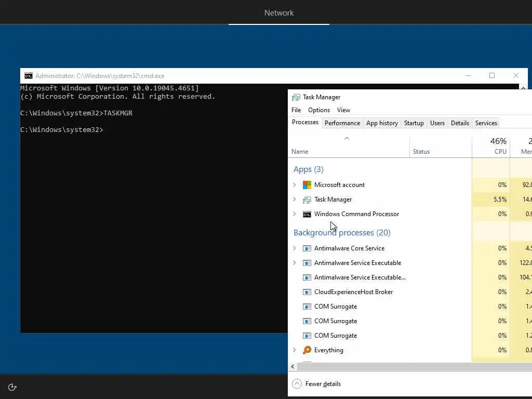Switch to the Users tab

[x=437, y=123]
